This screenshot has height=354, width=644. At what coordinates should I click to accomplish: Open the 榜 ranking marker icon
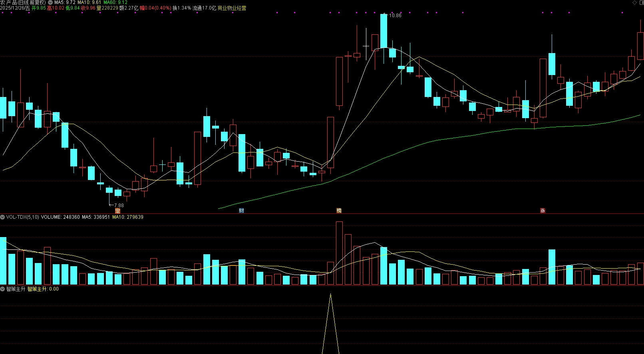click(339, 211)
